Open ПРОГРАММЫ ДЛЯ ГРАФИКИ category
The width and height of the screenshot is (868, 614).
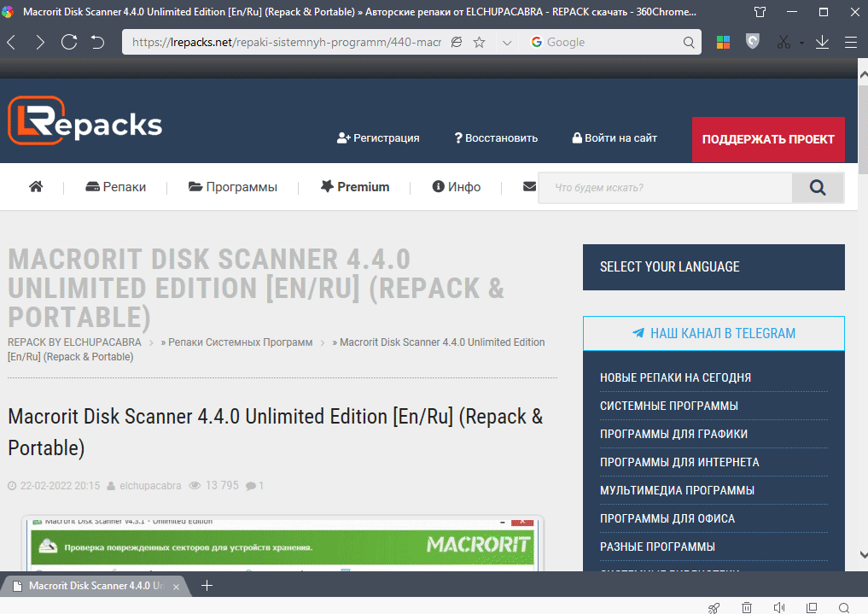pos(673,434)
